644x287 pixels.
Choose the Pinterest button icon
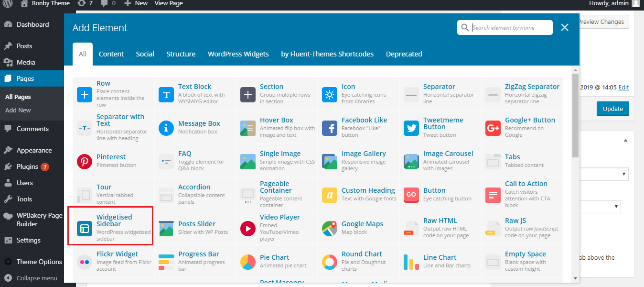85,162
